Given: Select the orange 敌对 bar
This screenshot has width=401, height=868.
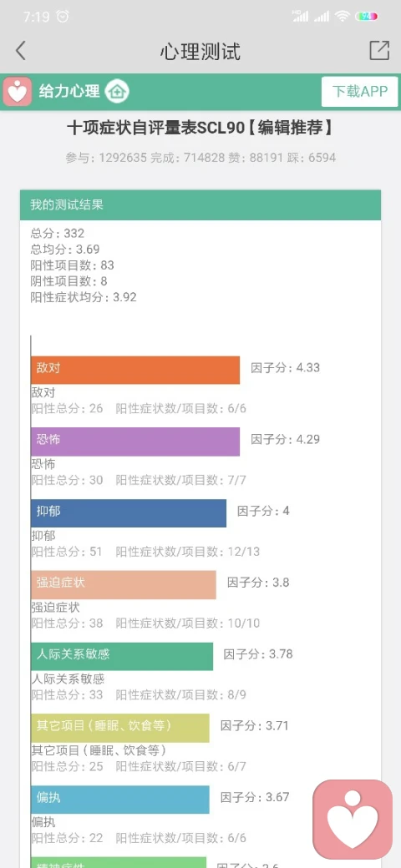Looking at the screenshot, I should (135, 370).
